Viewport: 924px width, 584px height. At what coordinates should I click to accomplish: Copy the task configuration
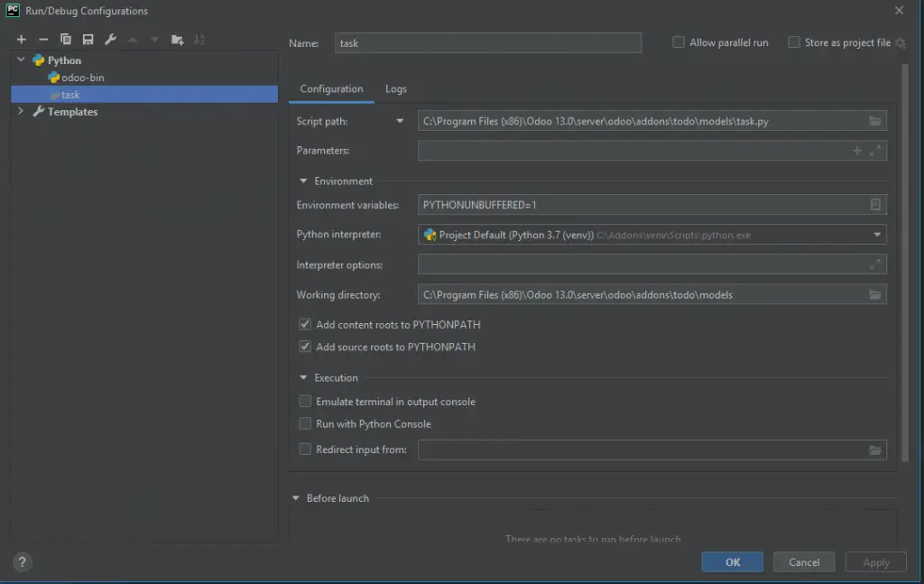point(64,39)
